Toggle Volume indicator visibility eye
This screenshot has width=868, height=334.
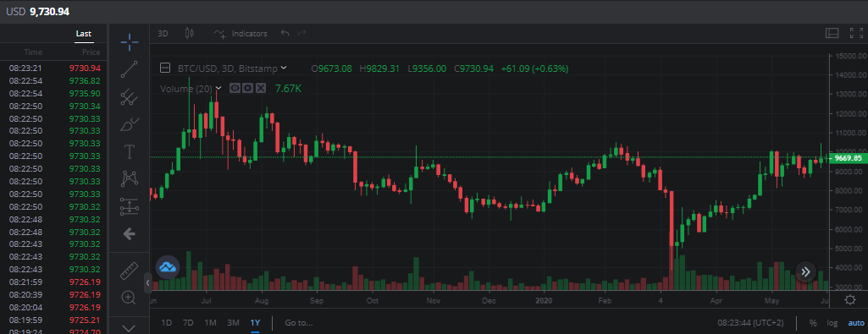tap(235, 88)
